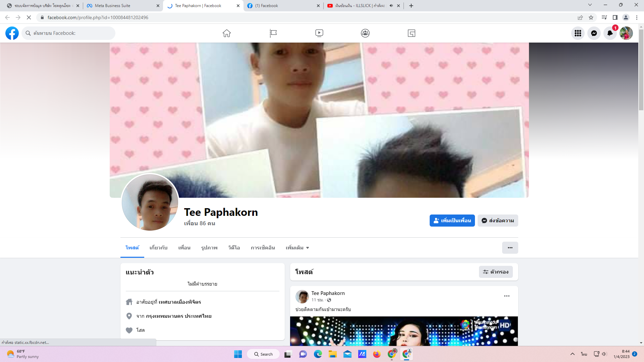
Task: Open the Messenger icon in header
Action: click(594, 33)
